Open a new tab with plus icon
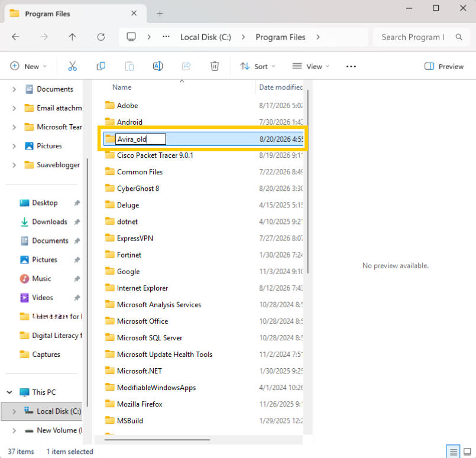The width and height of the screenshot is (476, 458). pos(160,14)
